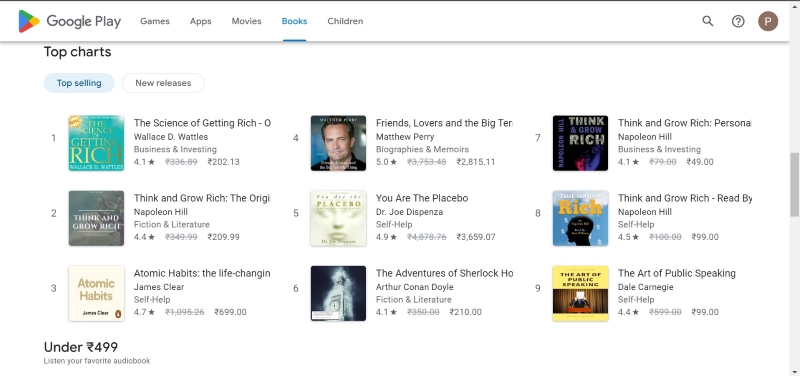Click the Biographies & Memoirs category text

pos(422,149)
